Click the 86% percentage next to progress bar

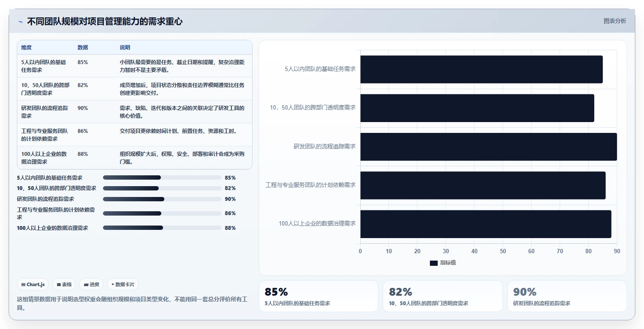pyautogui.click(x=230, y=213)
